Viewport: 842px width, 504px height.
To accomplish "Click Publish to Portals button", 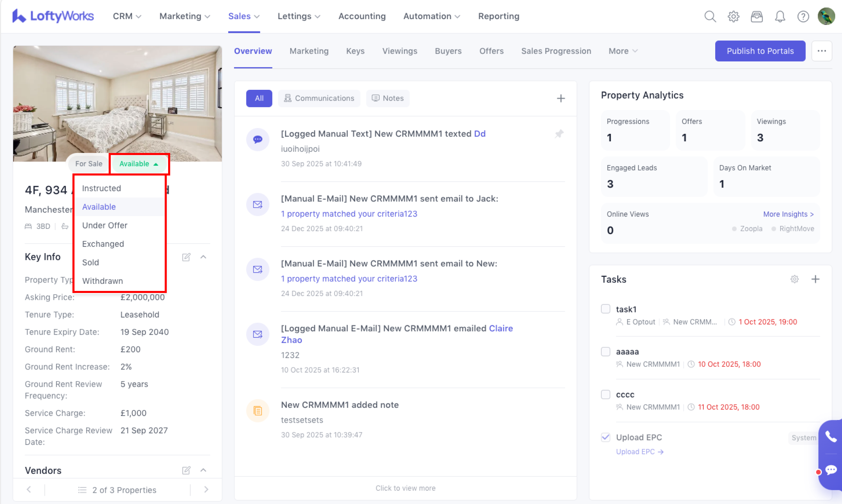I will 760,51.
